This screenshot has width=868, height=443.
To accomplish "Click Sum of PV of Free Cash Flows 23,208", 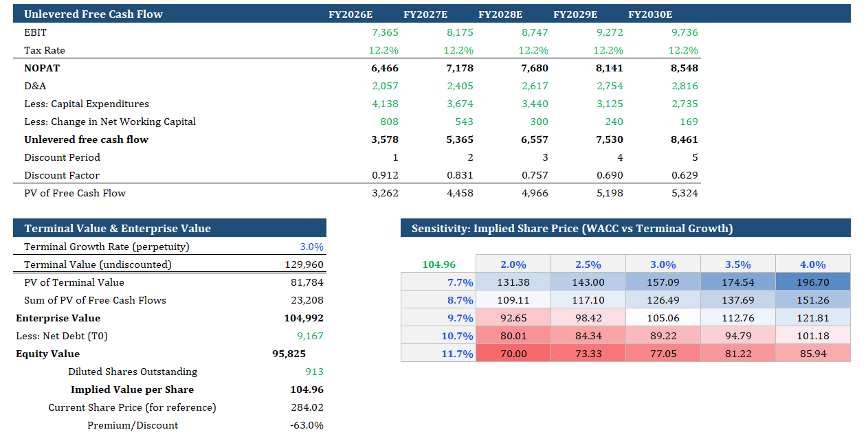I will click(x=307, y=300).
